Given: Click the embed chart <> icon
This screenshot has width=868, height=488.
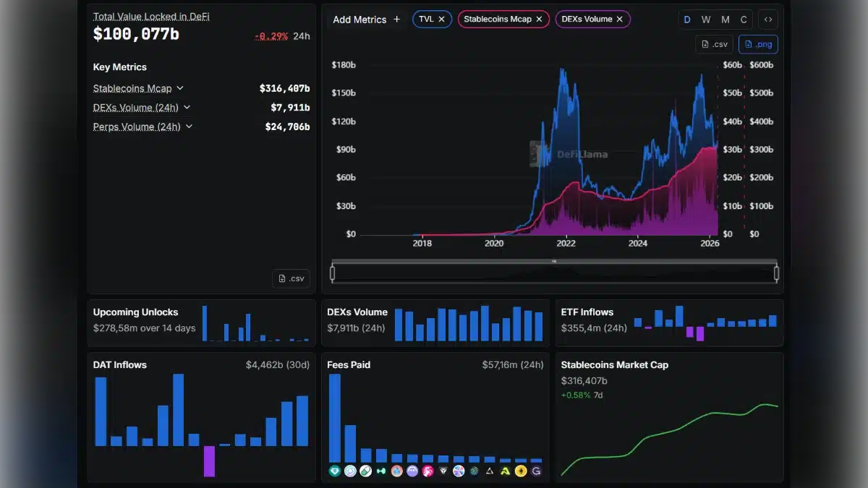Looking at the screenshot, I should coord(768,20).
